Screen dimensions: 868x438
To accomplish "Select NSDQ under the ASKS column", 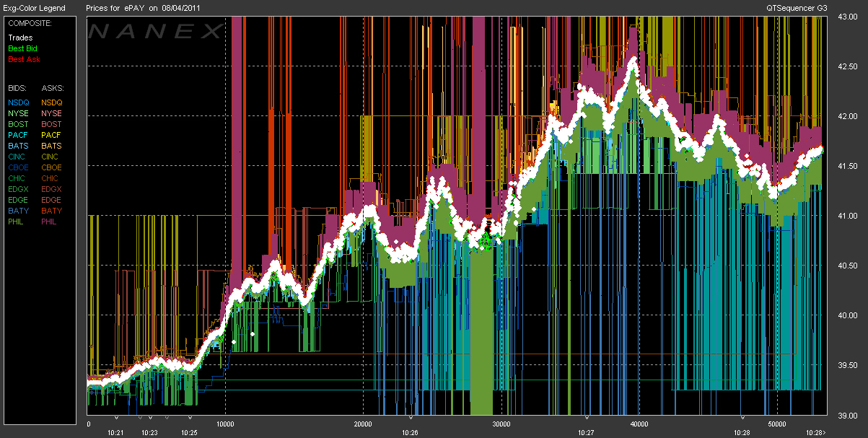I will [52, 102].
